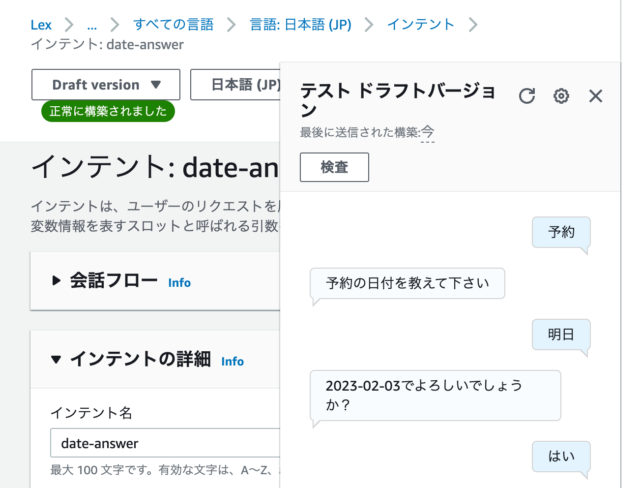The width and height of the screenshot is (640, 488).
Task: Click the 今 last build timestamp
Action: (427, 133)
